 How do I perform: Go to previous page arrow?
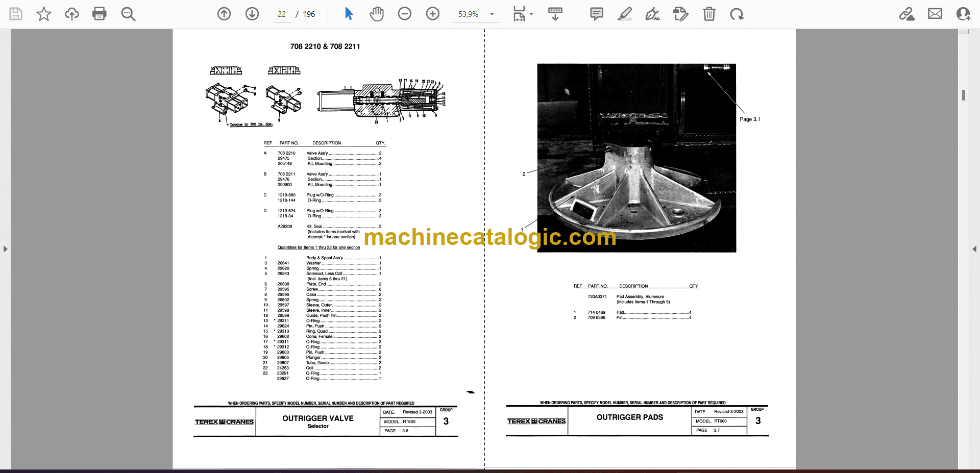click(224, 14)
